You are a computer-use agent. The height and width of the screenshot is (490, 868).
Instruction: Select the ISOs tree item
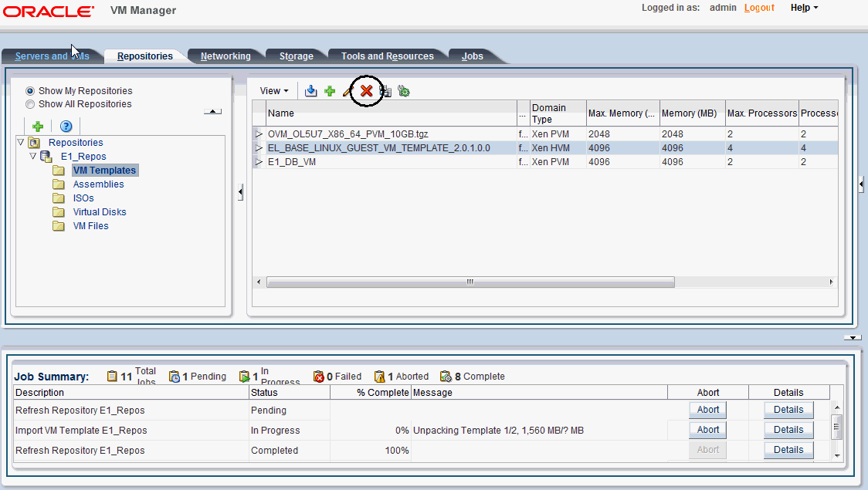83,198
